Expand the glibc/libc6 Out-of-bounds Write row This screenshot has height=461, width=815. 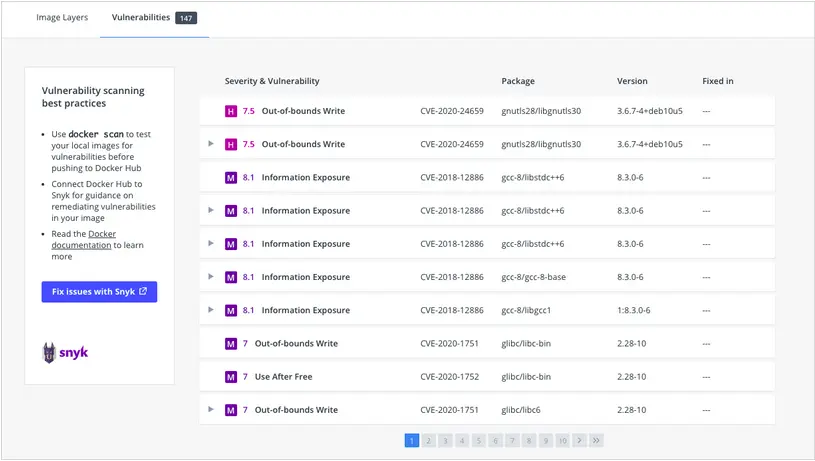tap(211, 410)
